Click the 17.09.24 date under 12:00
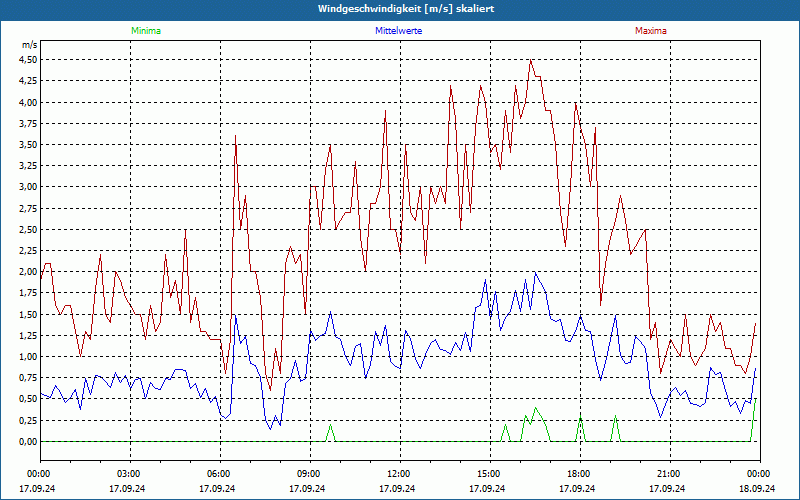The height and width of the screenshot is (500, 800). [397, 488]
